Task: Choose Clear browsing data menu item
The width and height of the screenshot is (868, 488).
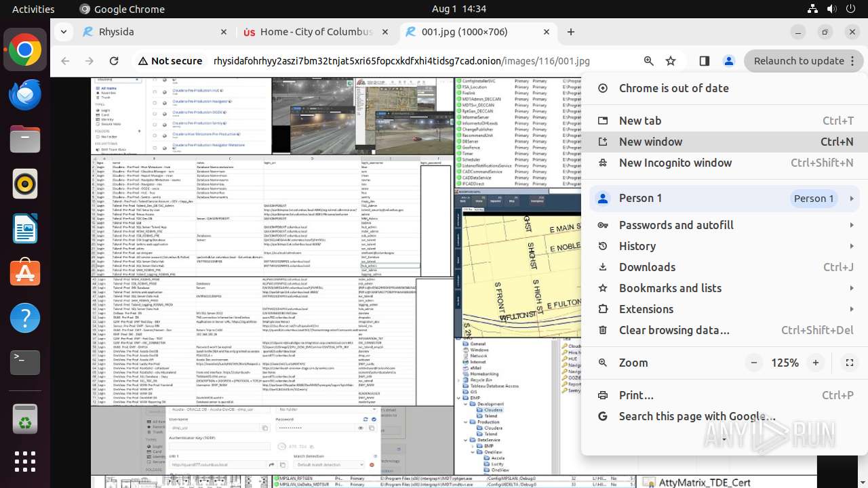Action: coord(724,330)
